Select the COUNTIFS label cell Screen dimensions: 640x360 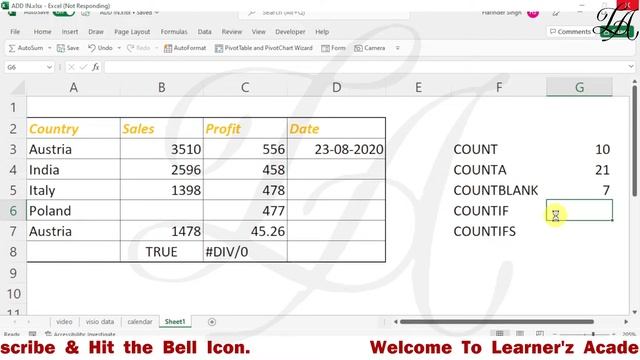click(x=499, y=231)
